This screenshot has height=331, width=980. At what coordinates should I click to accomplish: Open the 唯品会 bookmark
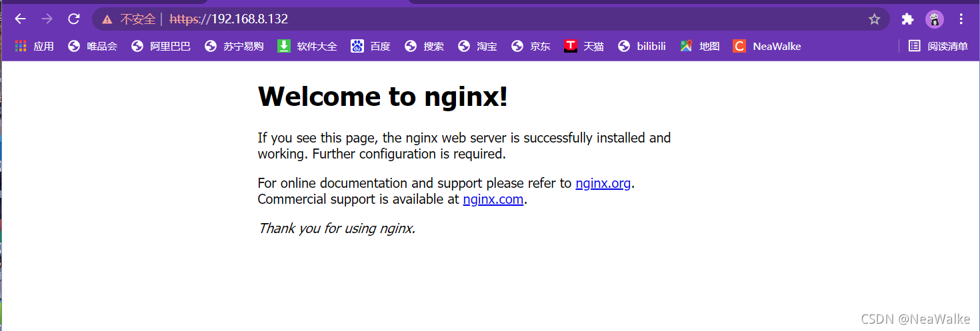tap(93, 46)
